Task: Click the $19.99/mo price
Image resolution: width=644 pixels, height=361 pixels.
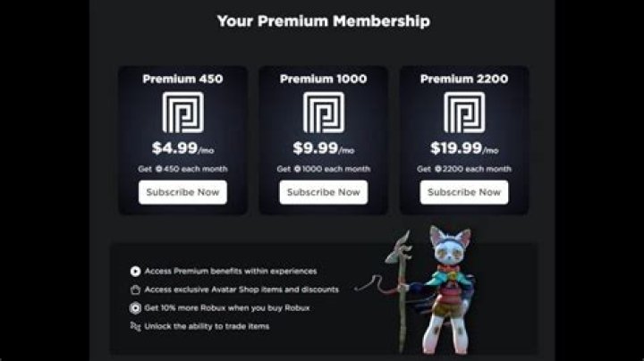Action: 464,148
